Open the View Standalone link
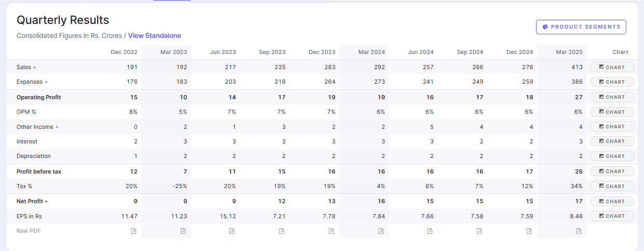Viewport: 644px width, 251px height. pyautogui.click(x=155, y=36)
